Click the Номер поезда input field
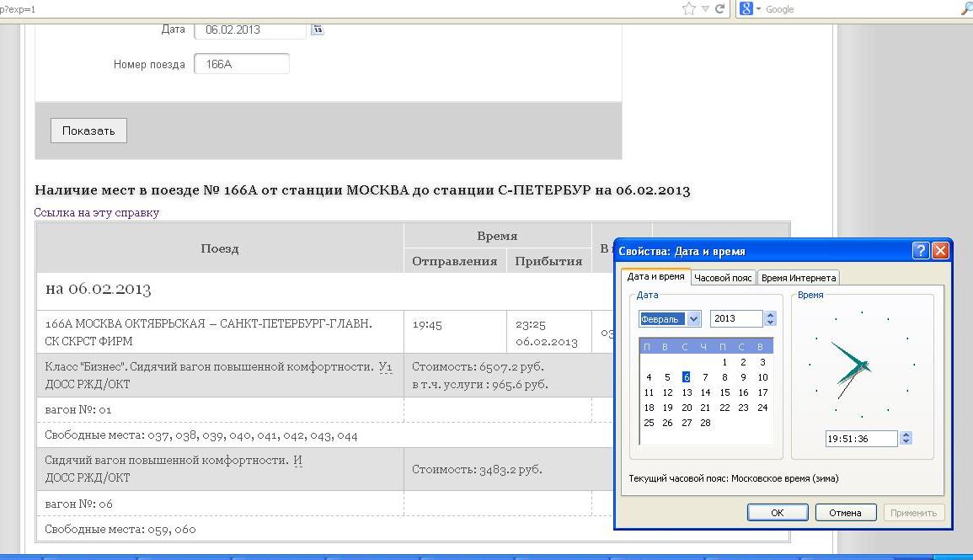This screenshot has height=560, width=973. 241,64
